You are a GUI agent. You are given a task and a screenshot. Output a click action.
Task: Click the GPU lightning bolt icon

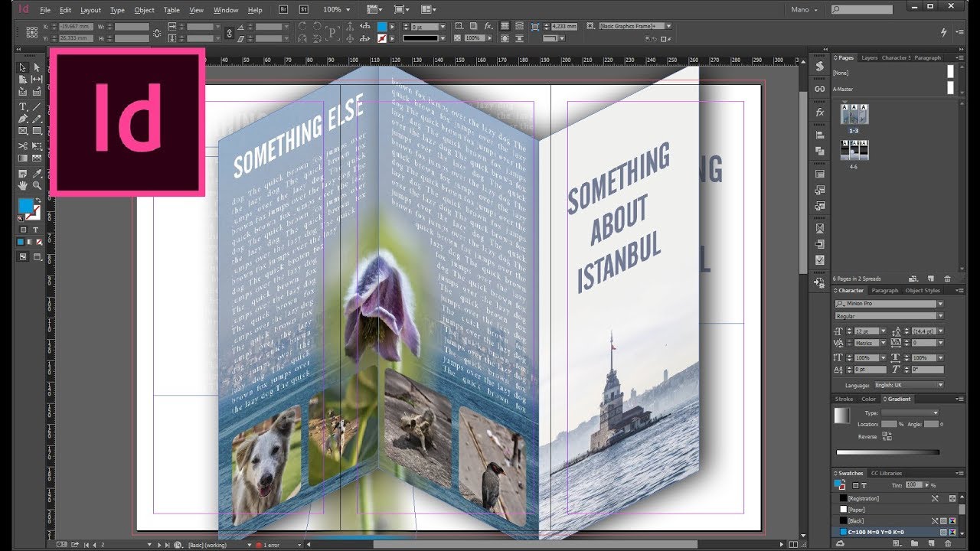pos(943,33)
